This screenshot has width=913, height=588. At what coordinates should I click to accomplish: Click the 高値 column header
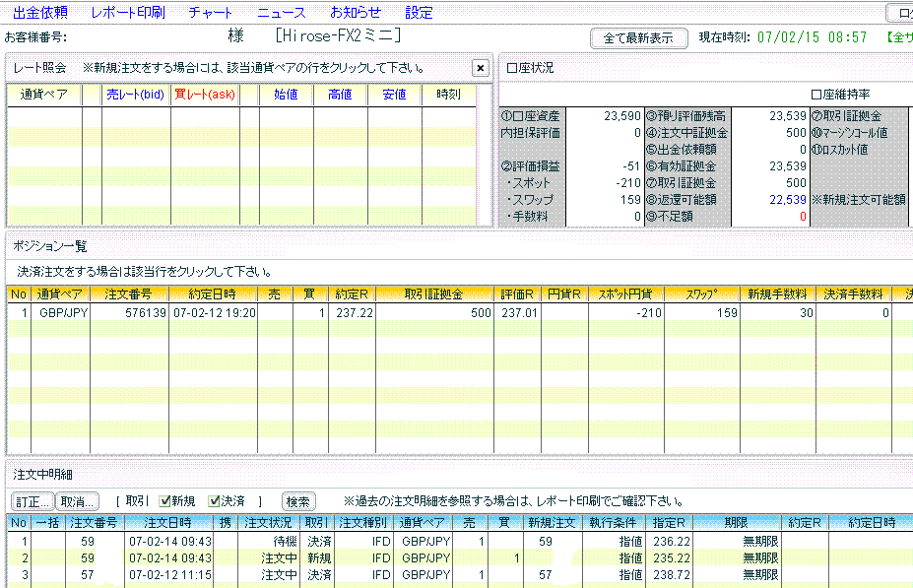340,95
